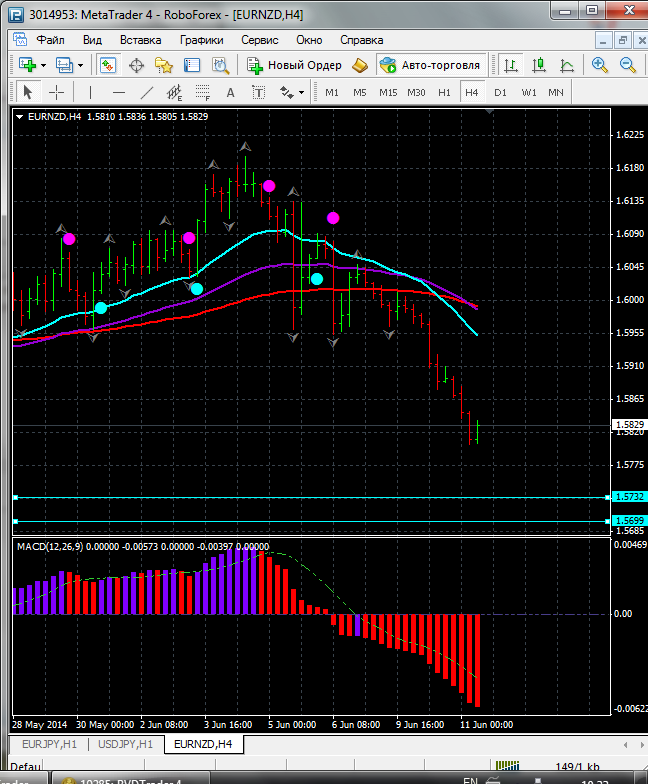Select the horizontal line drawing tool
The height and width of the screenshot is (784, 660).
[118, 92]
